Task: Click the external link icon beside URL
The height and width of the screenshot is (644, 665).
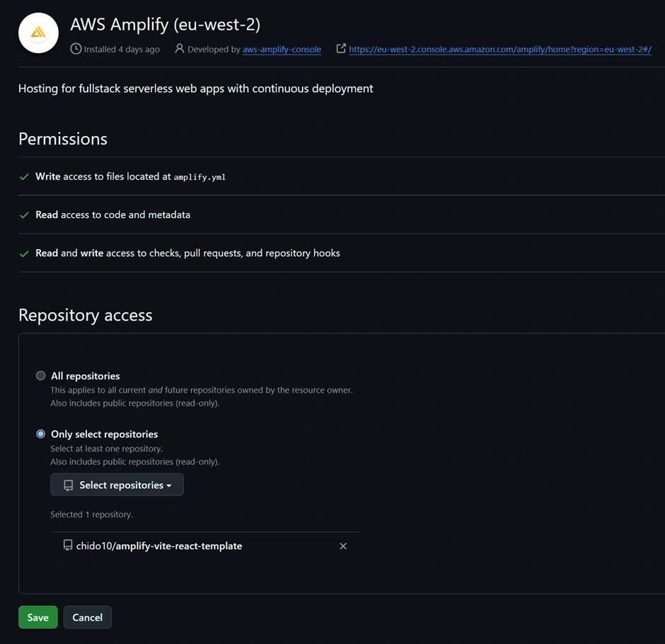Action: pos(341,49)
